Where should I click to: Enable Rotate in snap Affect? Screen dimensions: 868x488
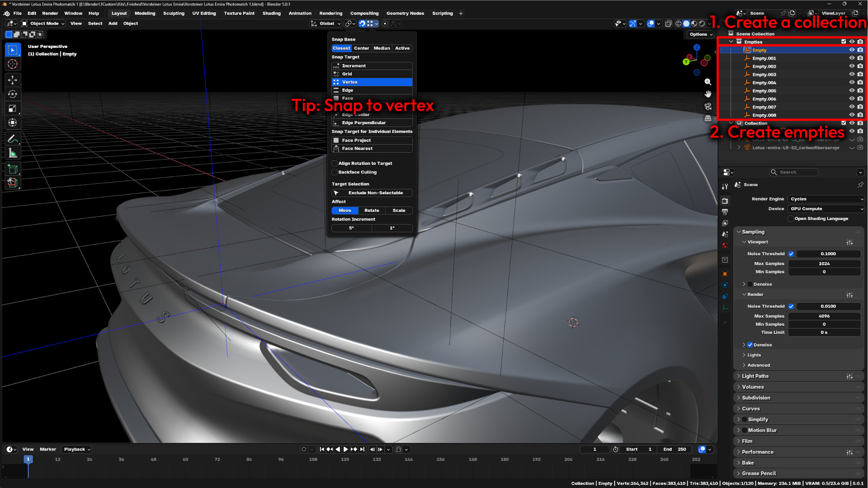pyautogui.click(x=372, y=211)
